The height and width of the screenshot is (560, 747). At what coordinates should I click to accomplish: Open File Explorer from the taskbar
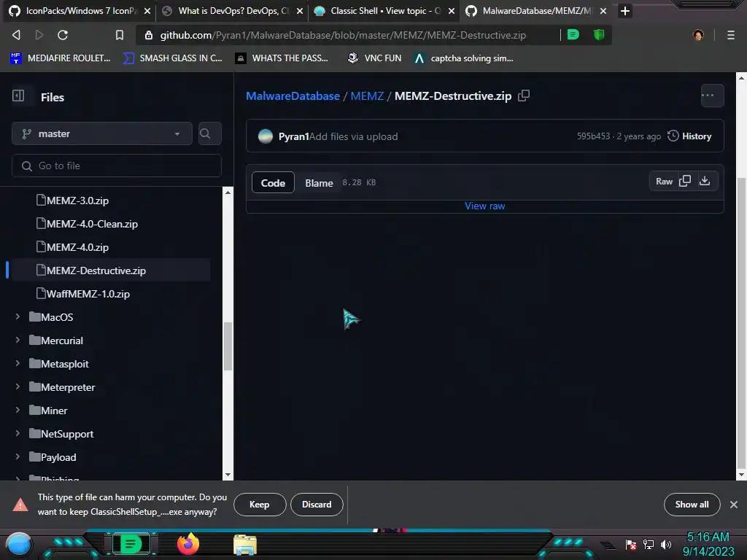click(245, 545)
